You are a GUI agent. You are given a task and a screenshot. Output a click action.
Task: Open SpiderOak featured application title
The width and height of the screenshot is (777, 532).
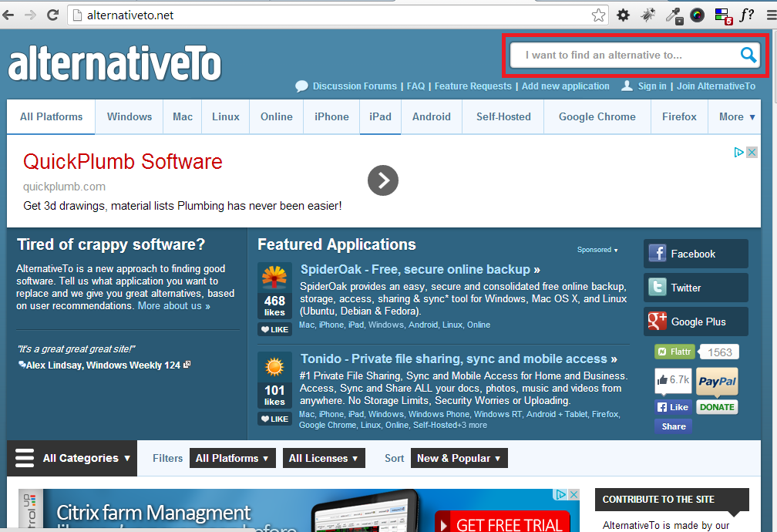[x=420, y=270]
